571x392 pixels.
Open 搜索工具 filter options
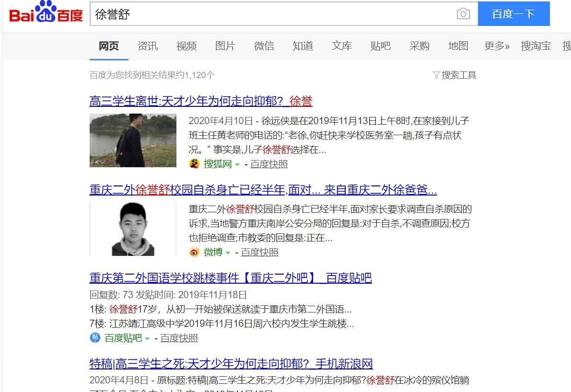click(459, 75)
